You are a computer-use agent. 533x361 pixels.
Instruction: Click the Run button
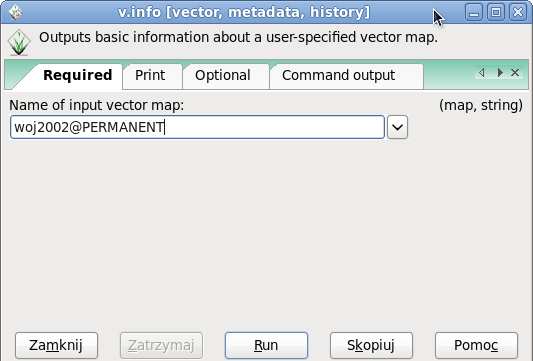point(266,345)
